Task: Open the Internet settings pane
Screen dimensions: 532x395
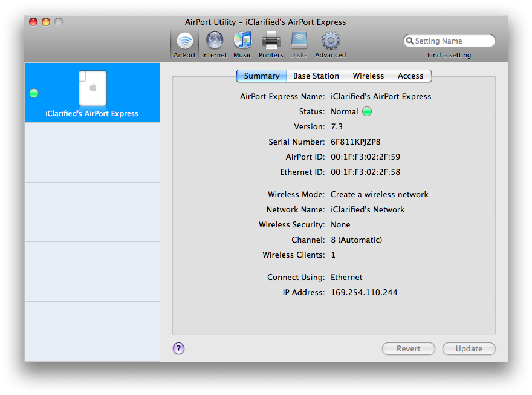Action: coord(214,41)
